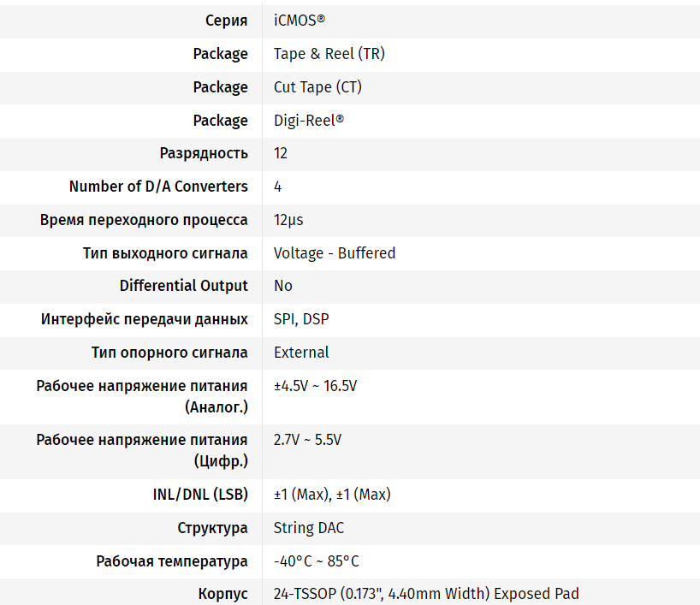Click the -40°C ~ 85°C temperature value

316,561
